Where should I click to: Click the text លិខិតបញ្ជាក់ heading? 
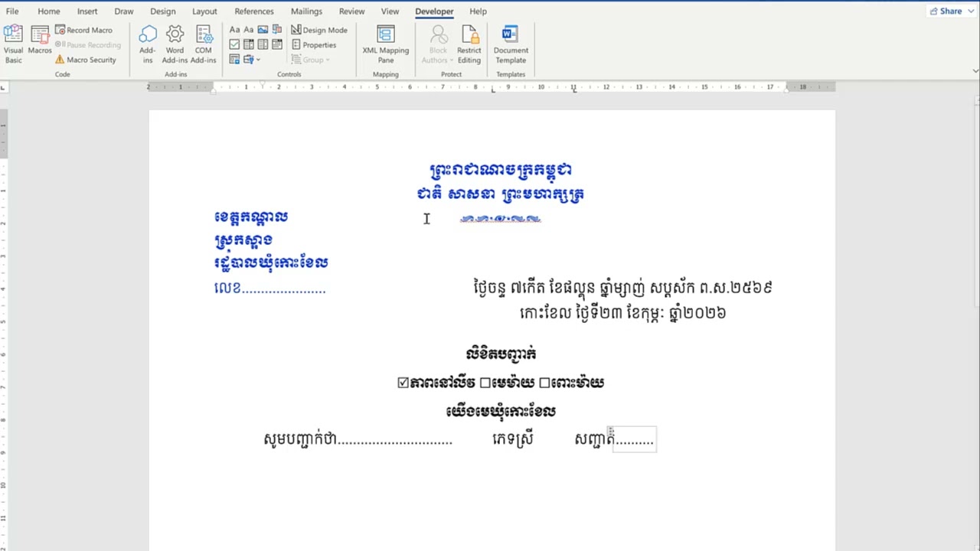click(501, 354)
